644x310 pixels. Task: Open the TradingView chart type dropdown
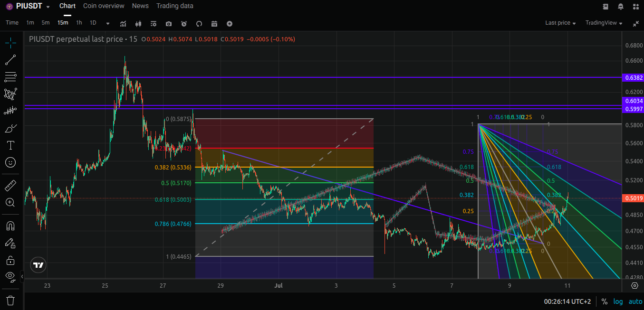(x=604, y=23)
